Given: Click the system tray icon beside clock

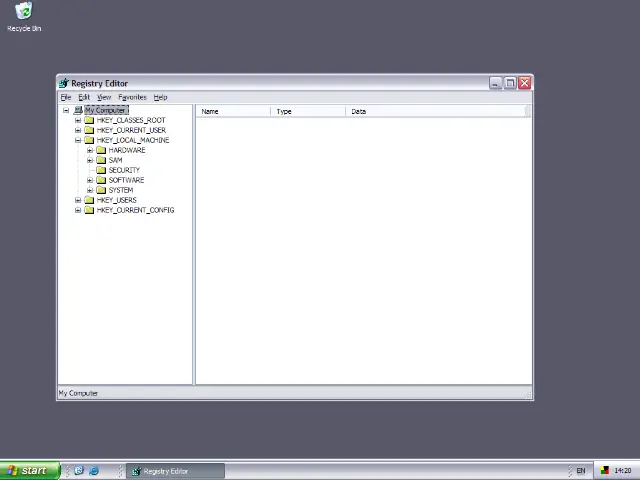Looking at the screenshot, I should pyautogui.click(x=604, y=471).
